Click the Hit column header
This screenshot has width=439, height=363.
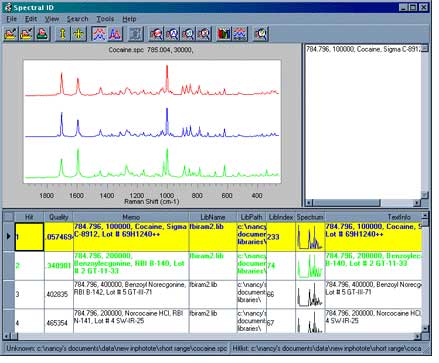tap(29, 217)
